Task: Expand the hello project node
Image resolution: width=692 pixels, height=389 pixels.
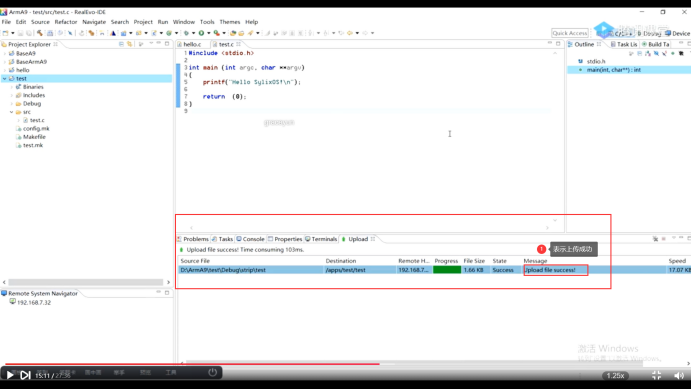Action: tap(5, 70)
